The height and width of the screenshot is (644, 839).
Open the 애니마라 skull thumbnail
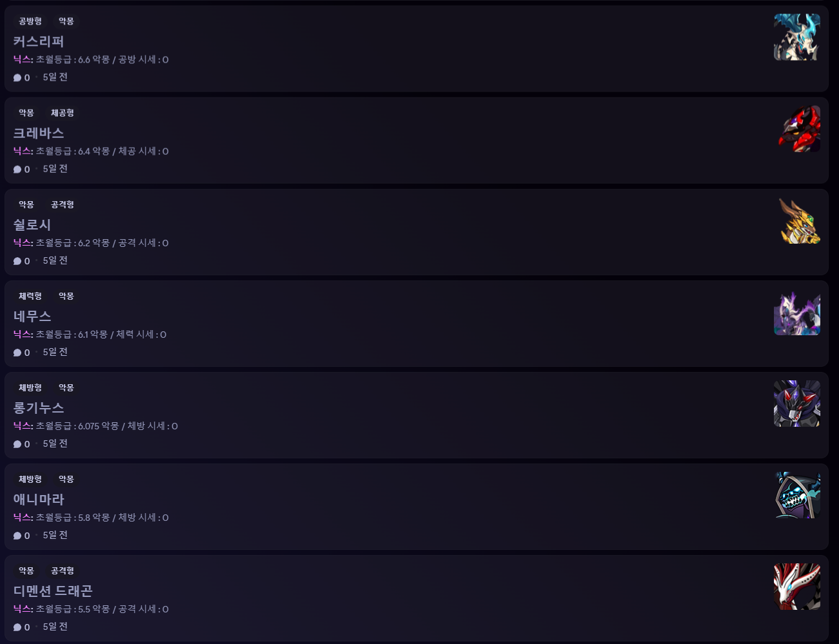[796, 495]
